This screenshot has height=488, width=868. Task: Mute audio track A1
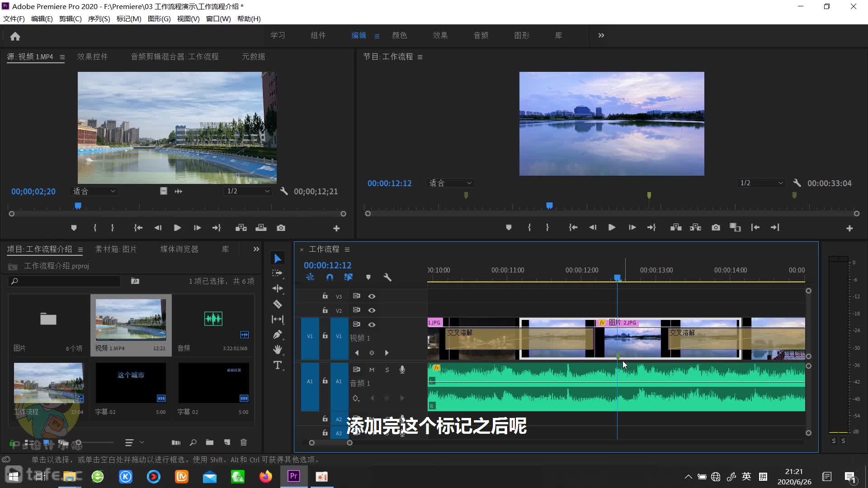372,370
